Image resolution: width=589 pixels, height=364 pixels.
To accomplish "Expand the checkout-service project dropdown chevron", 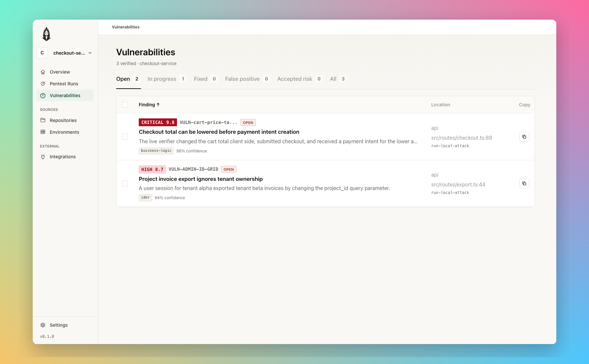I will [90, 53].
